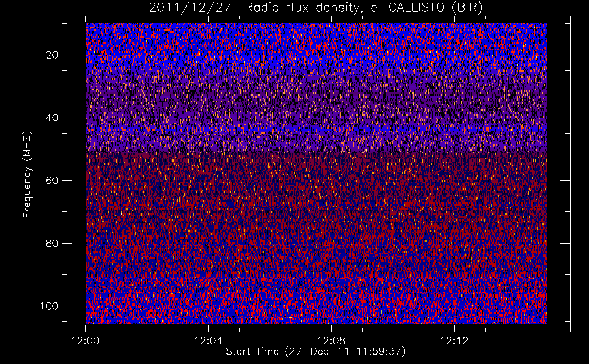Screen dimensions: 589x364
Task: Click the "60" frequency tick label
Action: 52,181
